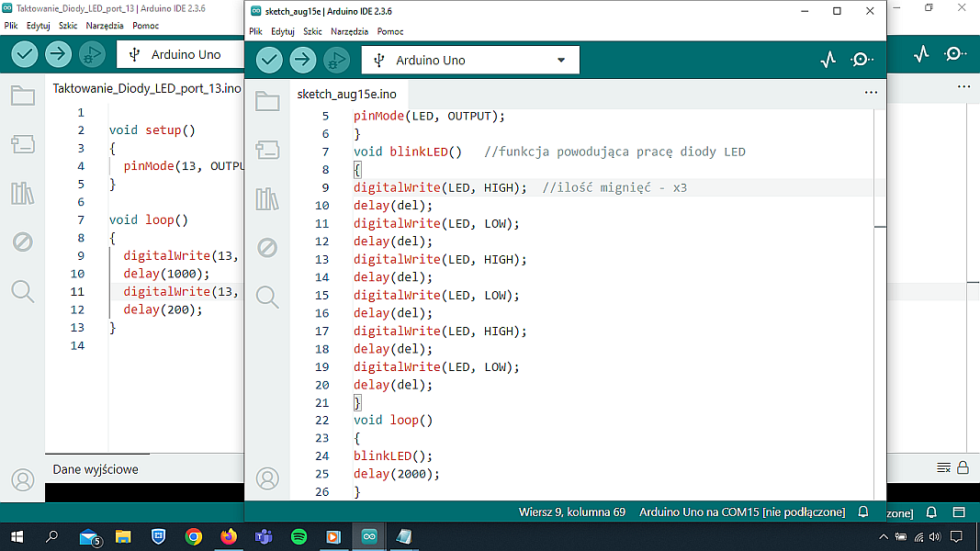Toggle scroll lock in Taktowanie_Diody output panel
This screenshot has height=551, width=980.
click(963, 468)
